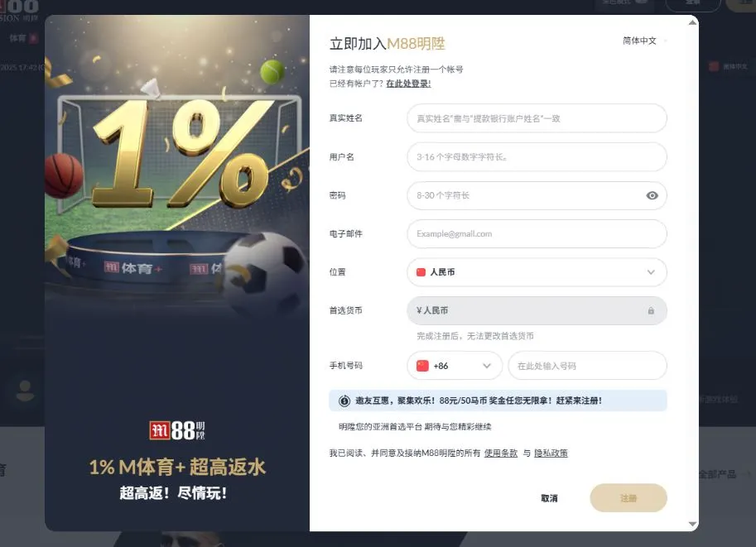The width and height of the screenshot is (756, 547).
Task: Open the 使用条款 terms of use link
Action: [x=500, y=453]
